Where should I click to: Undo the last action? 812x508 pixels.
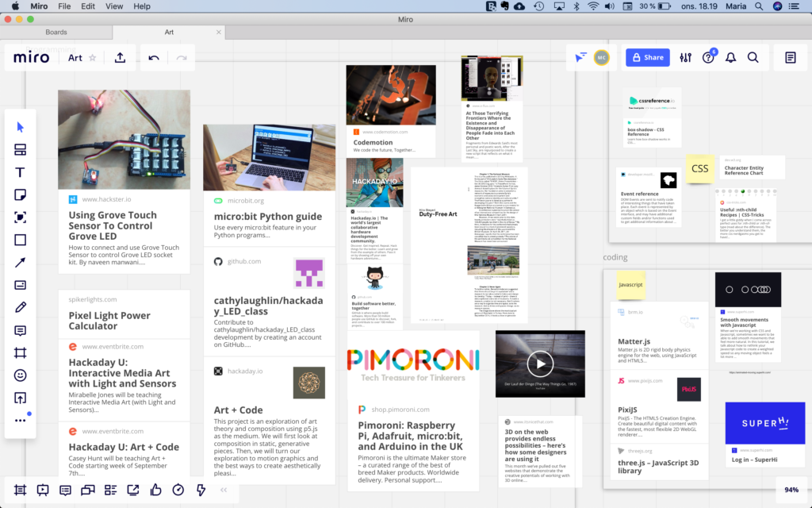(x=154, y=57)
